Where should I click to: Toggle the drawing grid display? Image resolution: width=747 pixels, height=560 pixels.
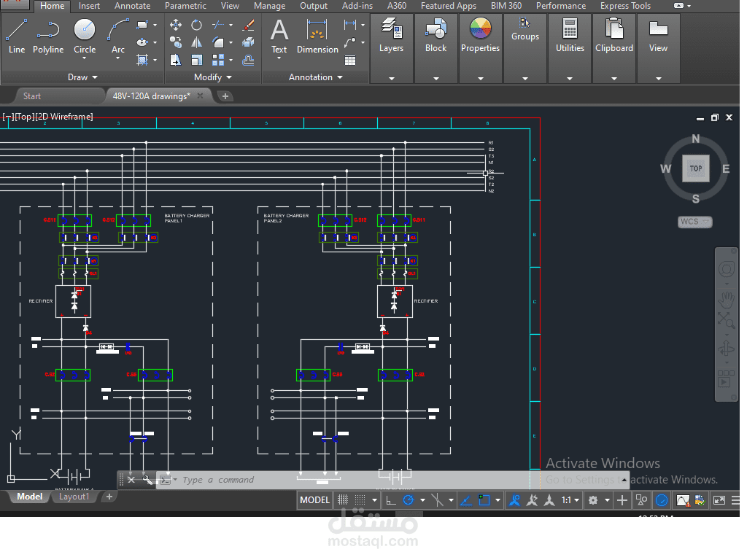click(343, 500)
